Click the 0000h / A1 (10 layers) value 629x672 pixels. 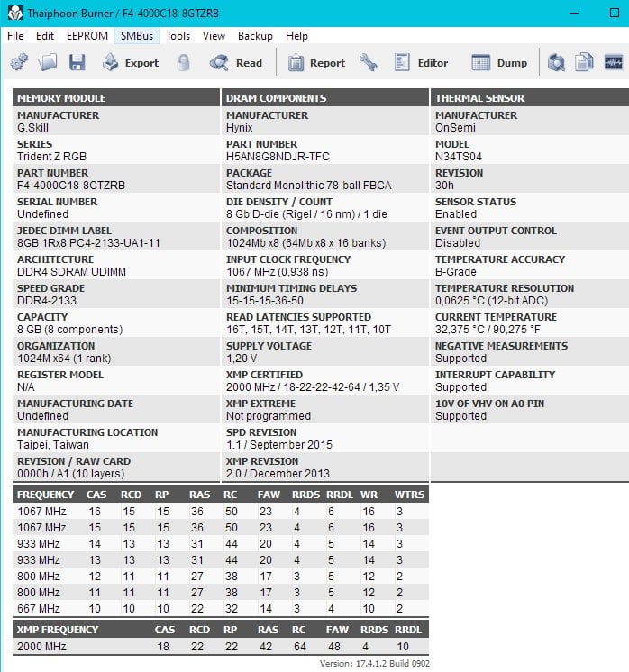[71, 473]
